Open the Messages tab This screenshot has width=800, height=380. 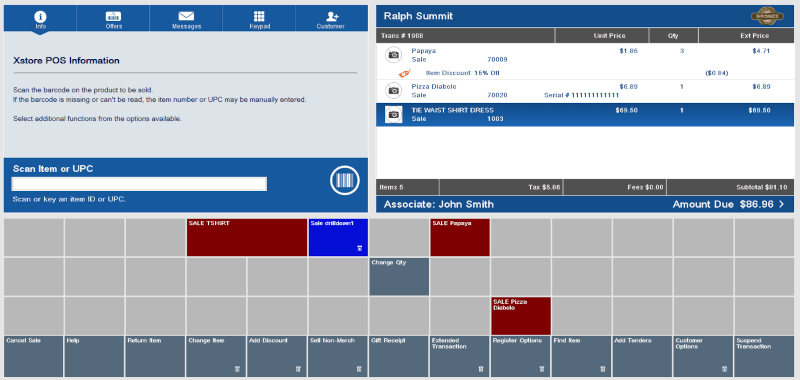(186, 18)
